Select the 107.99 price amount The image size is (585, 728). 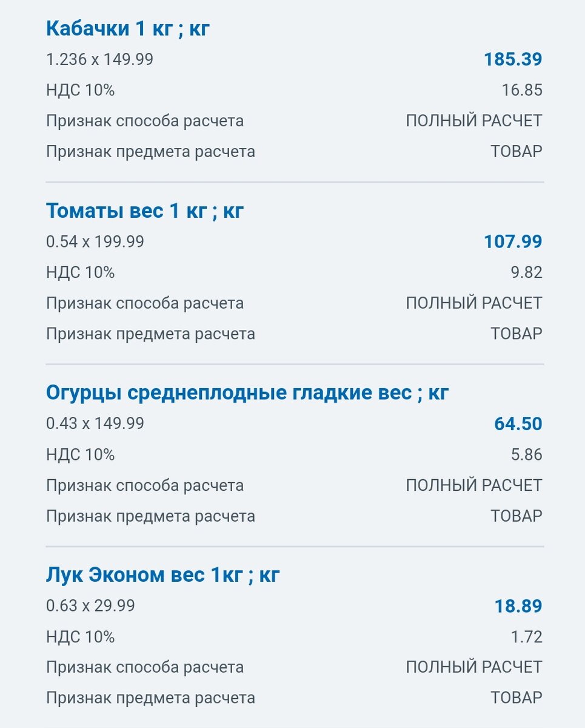(512, 241)
